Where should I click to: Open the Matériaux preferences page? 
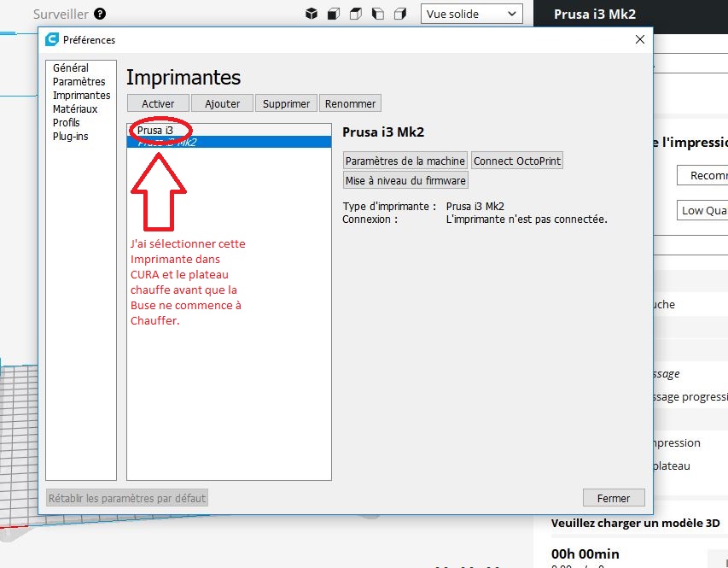[75, 109]
